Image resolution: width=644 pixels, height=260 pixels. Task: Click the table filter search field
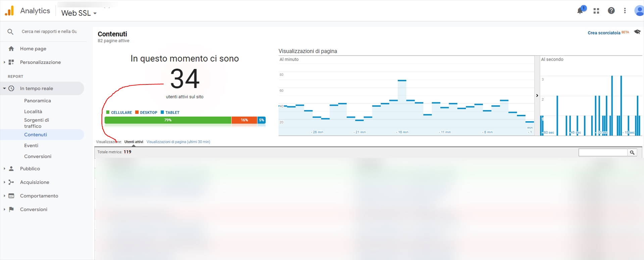pyautogui.click(x=603, y=152)
